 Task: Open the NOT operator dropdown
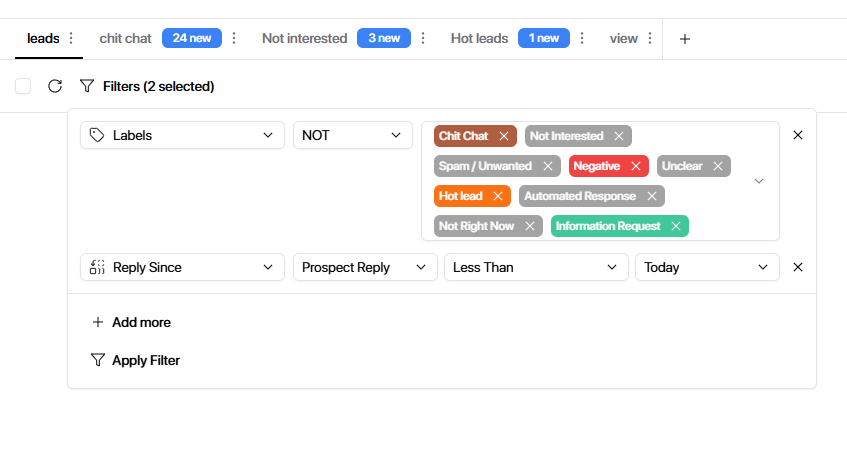coord(352,135)
